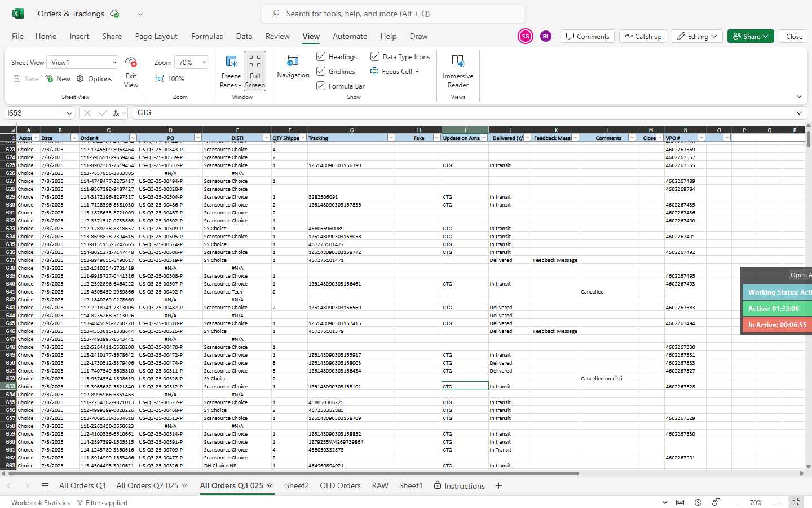The height and width of the screenshot is (508, 812).
Task: Open the Tracking column filter dropdown
Action: coord(391,138)
